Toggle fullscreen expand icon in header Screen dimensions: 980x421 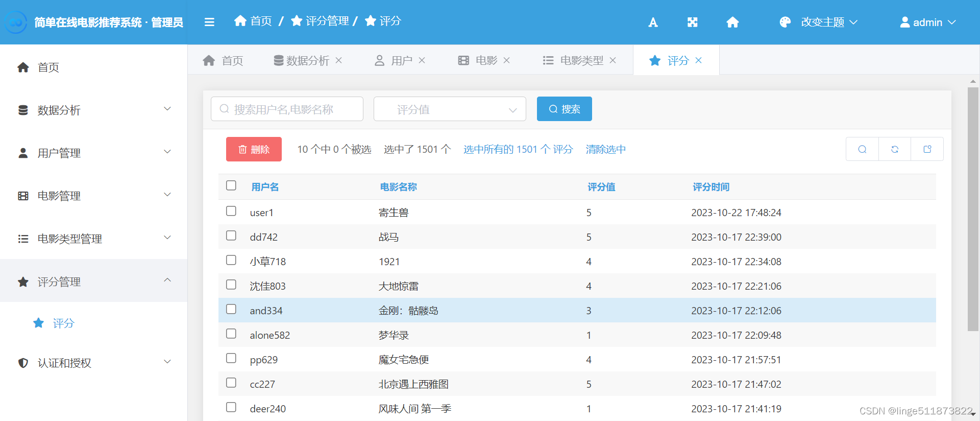(x=692, y=22)
